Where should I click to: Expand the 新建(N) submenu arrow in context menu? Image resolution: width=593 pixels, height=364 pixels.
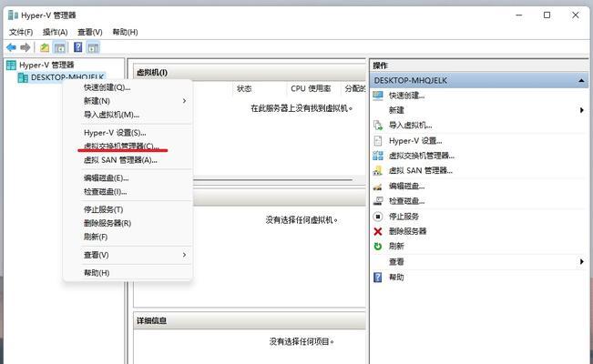point(184,101)
